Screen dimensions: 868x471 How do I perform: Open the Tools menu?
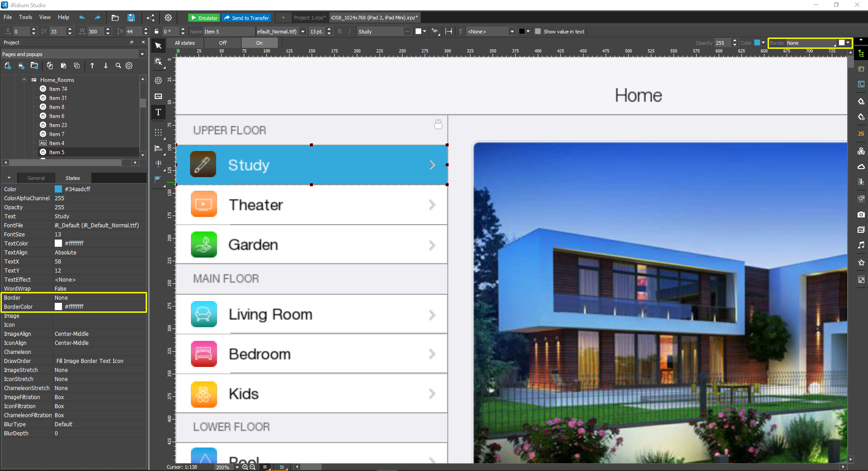coord(25,17)
